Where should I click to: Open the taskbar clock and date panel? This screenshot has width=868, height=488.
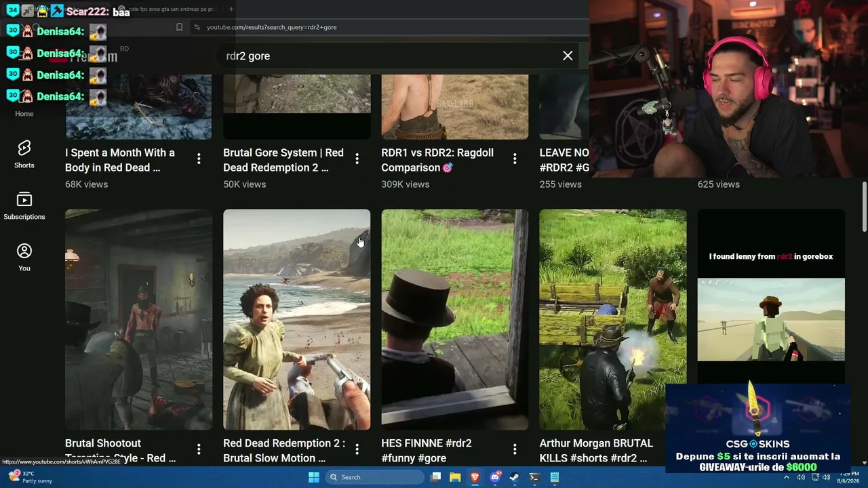tap(849, 477)
